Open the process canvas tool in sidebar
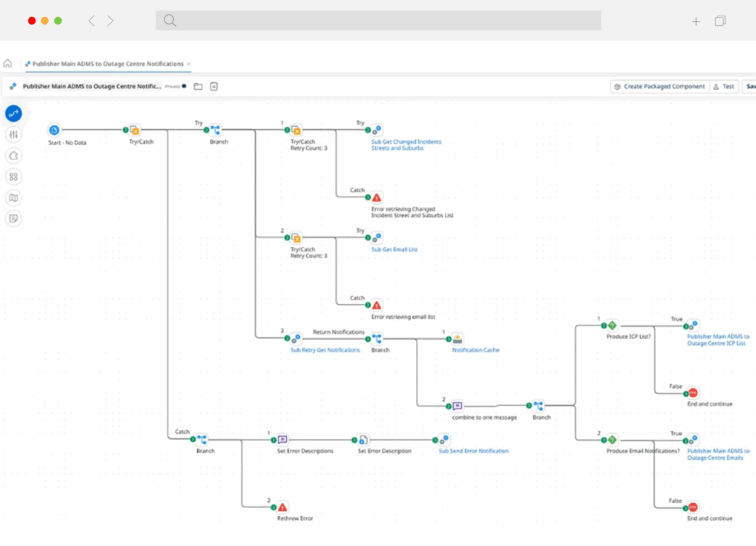This screenshot has height=546, width=756. 14,113
